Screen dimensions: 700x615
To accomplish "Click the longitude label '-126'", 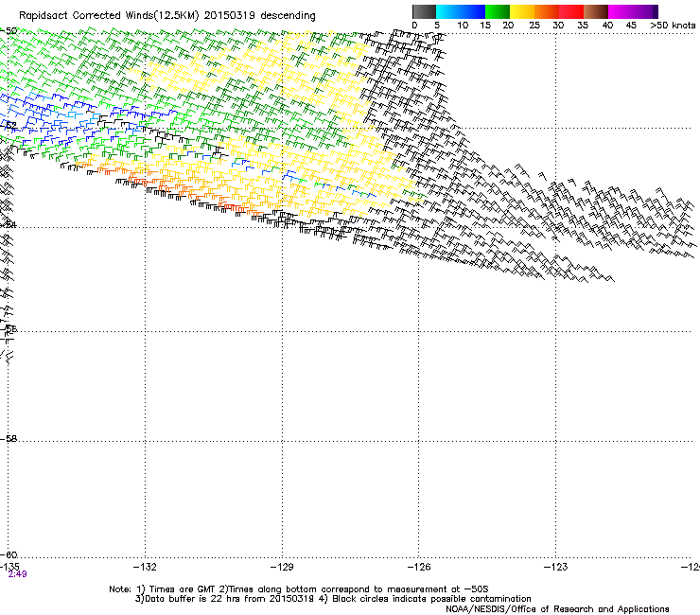I will click(x=419, y=567).
